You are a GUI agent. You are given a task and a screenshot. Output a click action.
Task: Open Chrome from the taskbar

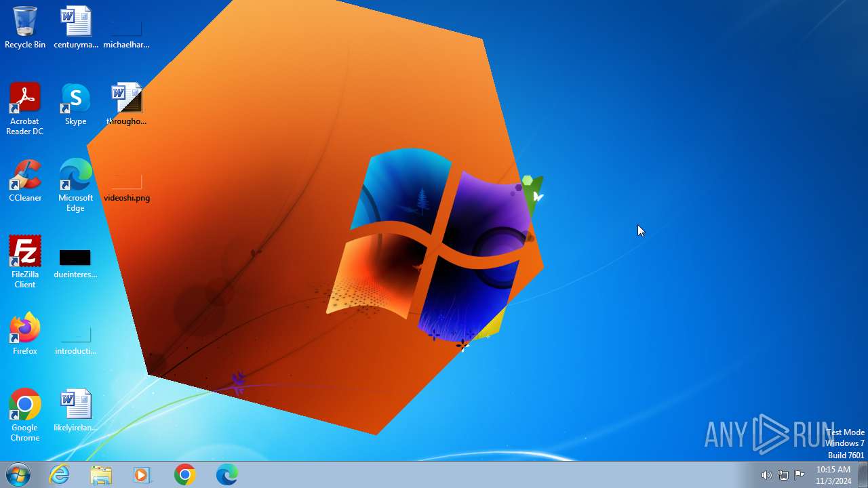click(x=184, y=474)
